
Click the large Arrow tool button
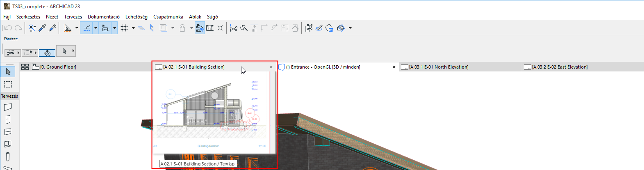pyautogui.click(x=64, y=51)
